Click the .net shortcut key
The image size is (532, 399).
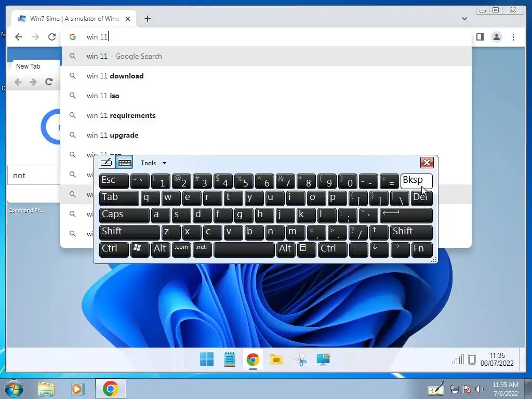202,249
